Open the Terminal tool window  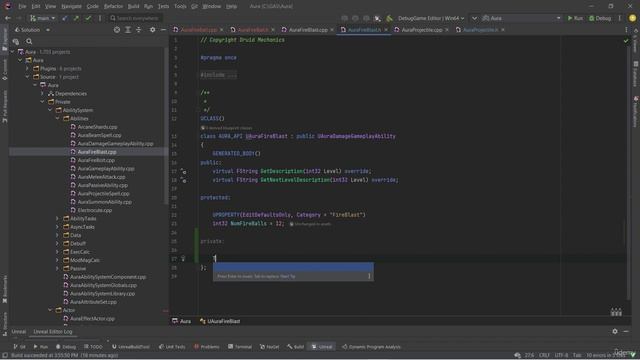[x=240, y=347]
